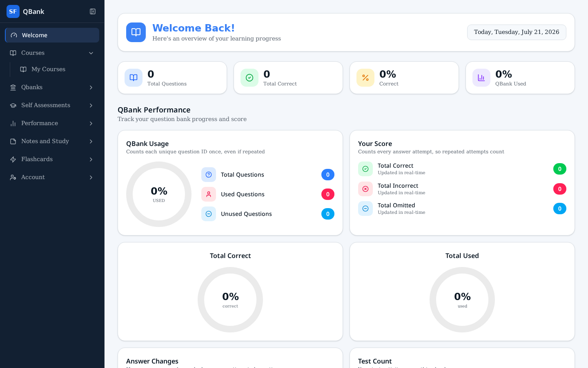Click the QBank Performance section heading
This screenshot has width=588, height=368.
coord(154,110)
